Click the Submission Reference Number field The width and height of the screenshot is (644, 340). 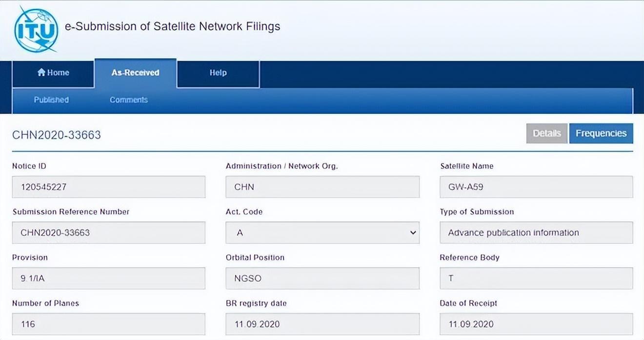tap(108, 233)
